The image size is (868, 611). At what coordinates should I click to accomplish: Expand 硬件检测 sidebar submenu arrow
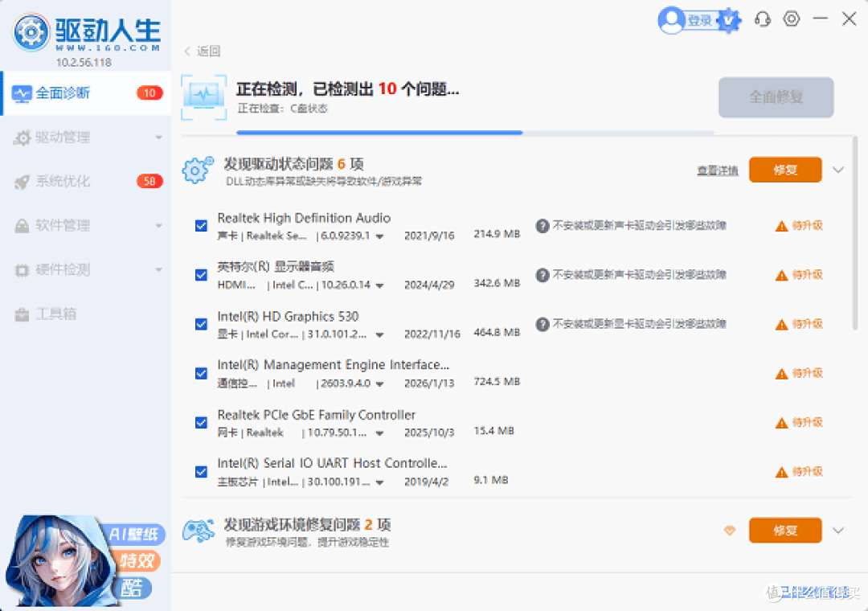click(159, 270)
